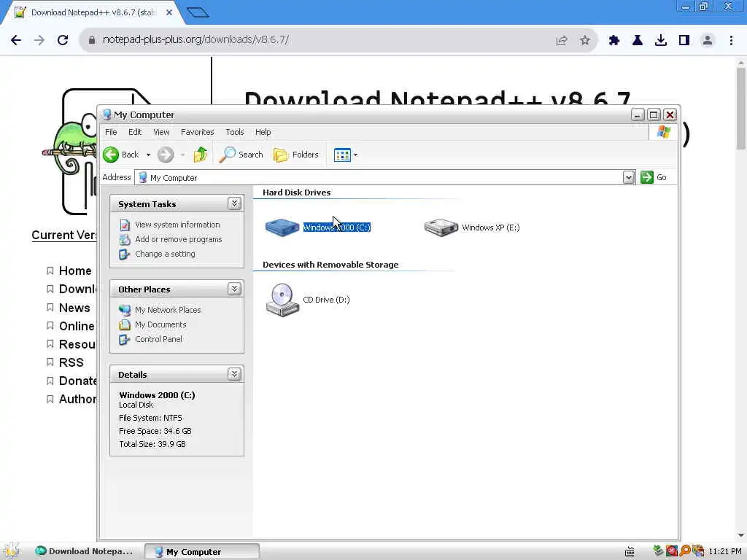747x560 pixels.
Task: Collapse the Details panel
Action: (x=234, y=374)
